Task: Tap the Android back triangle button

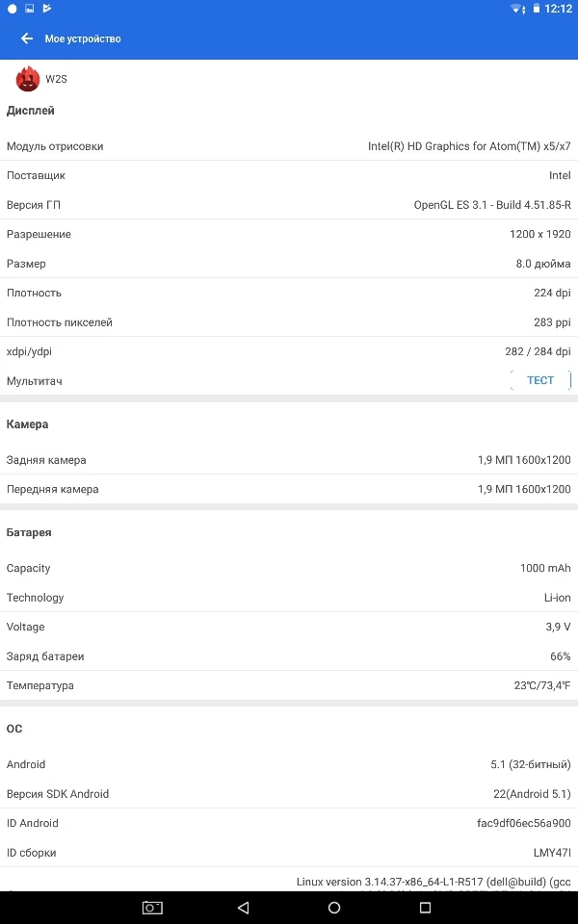Action: click(243, 908)
